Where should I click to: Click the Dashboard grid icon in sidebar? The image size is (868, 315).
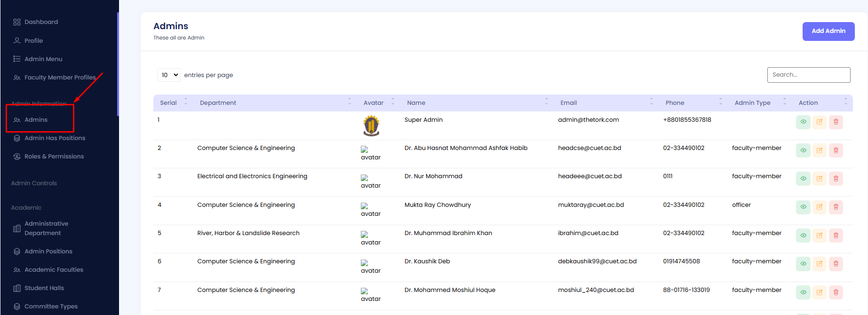17,22
